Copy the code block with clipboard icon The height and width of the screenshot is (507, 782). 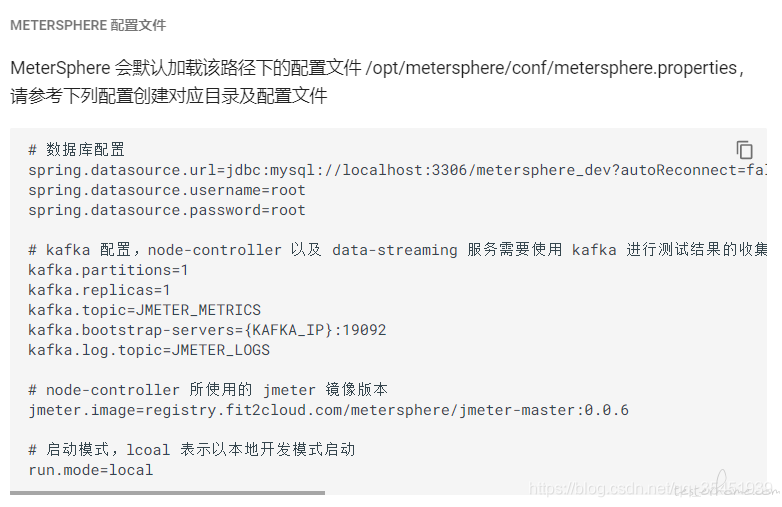point(744,150)
